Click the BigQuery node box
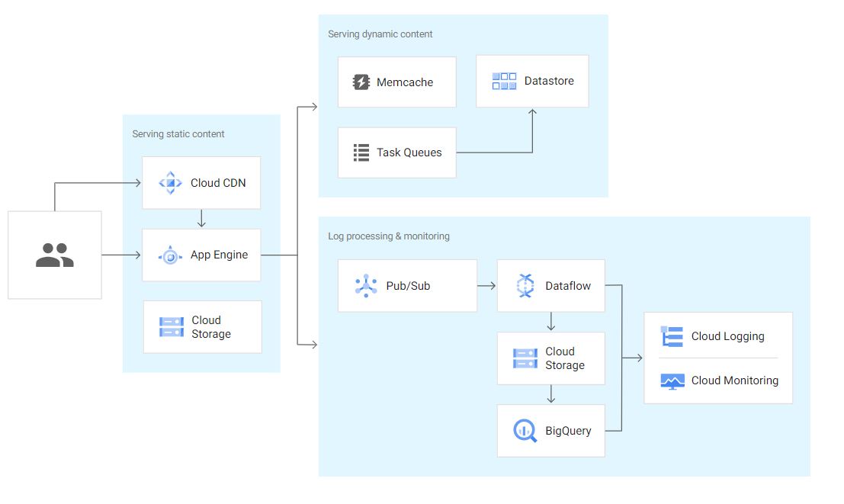844x504 pixels. (x=550, y=431)
